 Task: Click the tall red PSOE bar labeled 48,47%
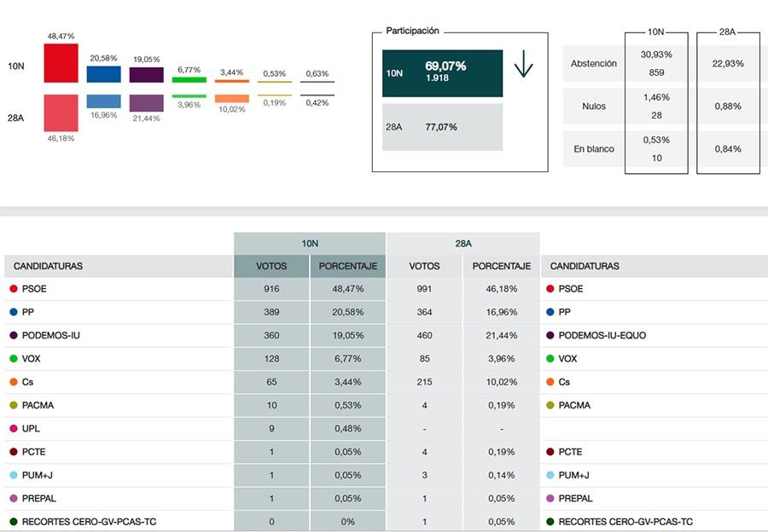[x=61, y=63]
